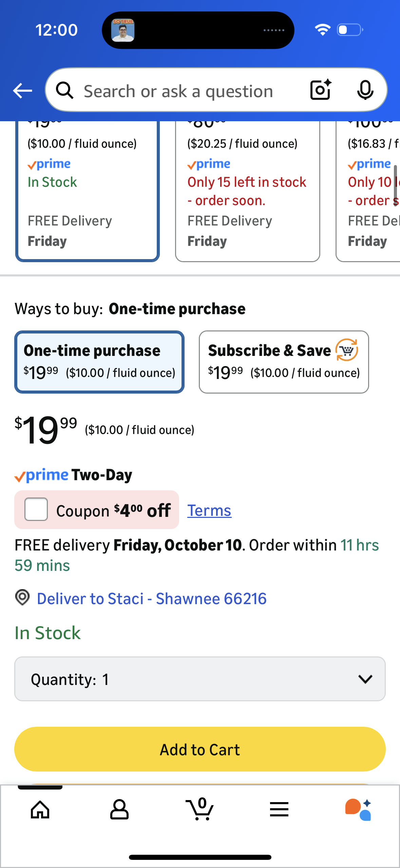The width and height of the screenshot is (400, 868).
Task: Tap the delivery location pin icon
Action: click(22, 597)
